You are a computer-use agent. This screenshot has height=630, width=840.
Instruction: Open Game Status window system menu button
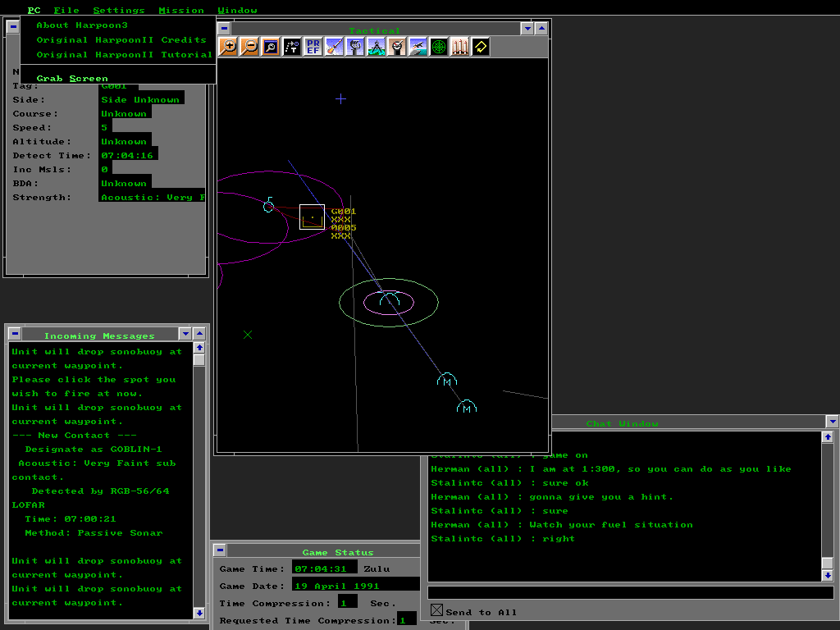click(x=220, y=550)
